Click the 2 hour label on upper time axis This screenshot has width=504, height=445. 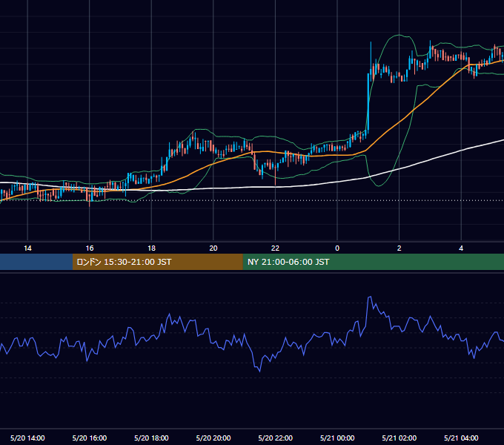click(399, 248)
